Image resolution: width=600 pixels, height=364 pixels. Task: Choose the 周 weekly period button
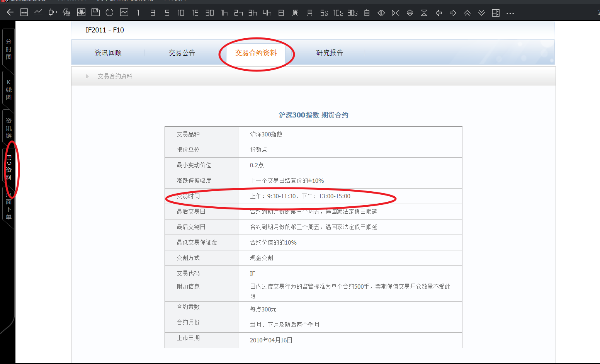tap(295, 13)
